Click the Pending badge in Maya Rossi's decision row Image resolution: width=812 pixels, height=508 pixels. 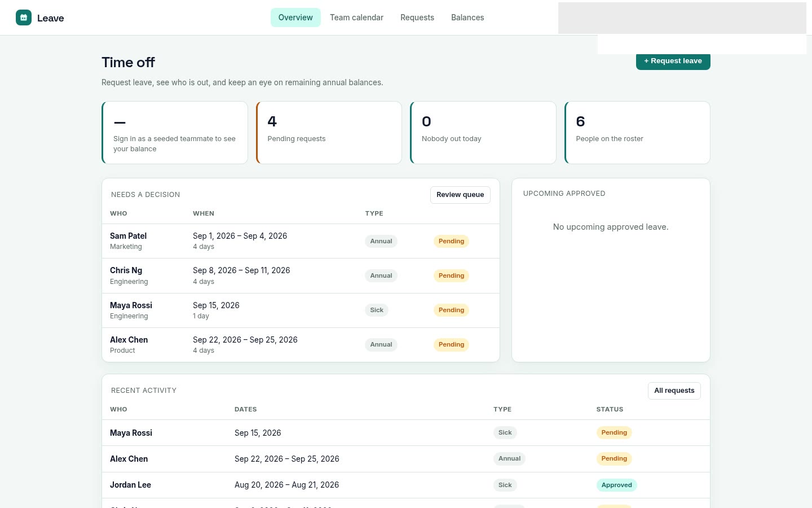tap(451, 310)
